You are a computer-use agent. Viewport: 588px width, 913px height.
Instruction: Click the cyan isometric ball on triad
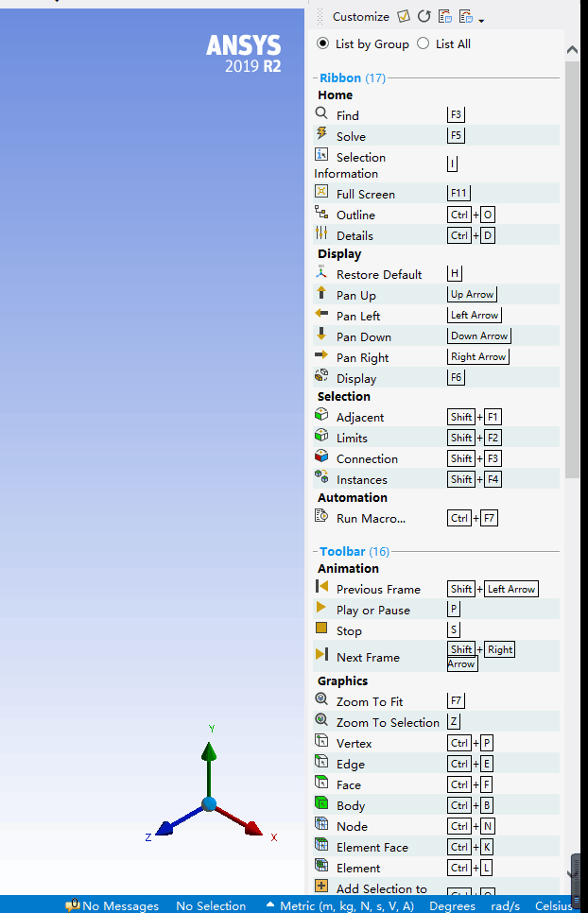point(209,804)
